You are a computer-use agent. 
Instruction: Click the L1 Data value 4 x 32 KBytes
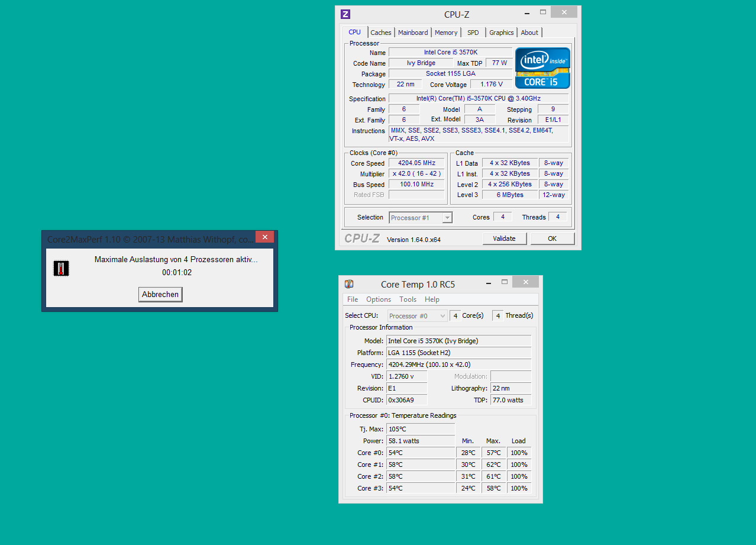point(510,163)
